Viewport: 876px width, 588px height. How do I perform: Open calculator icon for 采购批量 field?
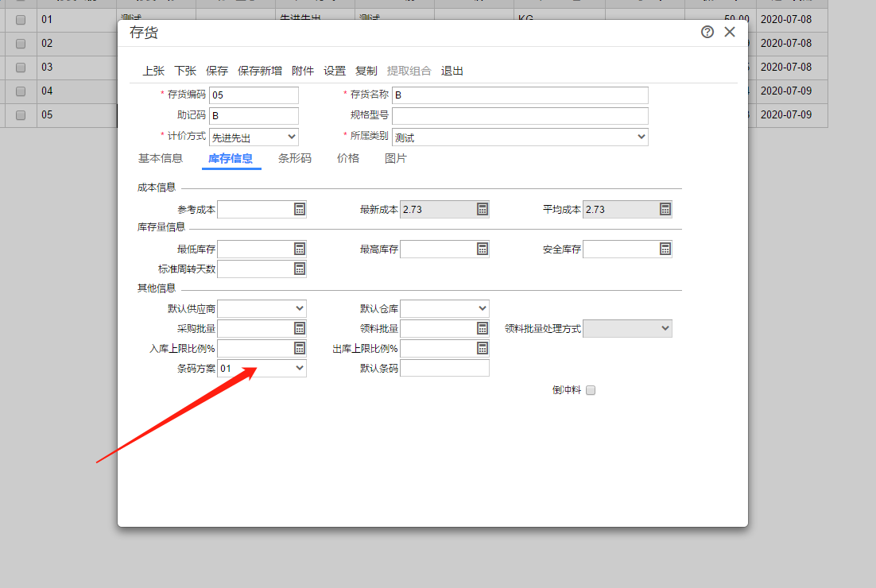(x=300, y=328)
